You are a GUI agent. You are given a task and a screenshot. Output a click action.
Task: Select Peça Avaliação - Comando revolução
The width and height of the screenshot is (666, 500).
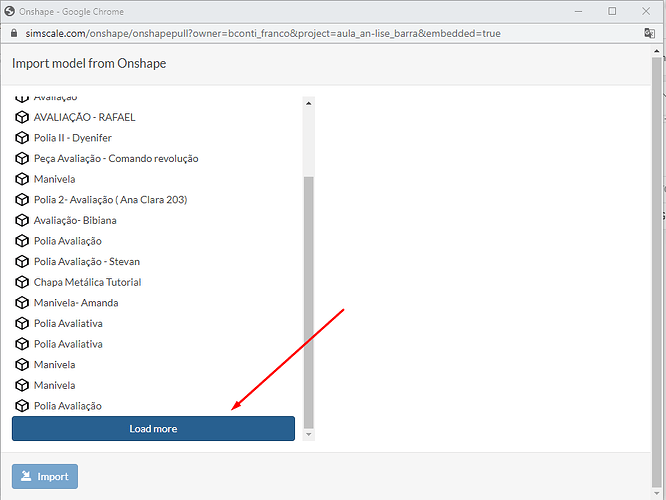[x=116, y=158]
